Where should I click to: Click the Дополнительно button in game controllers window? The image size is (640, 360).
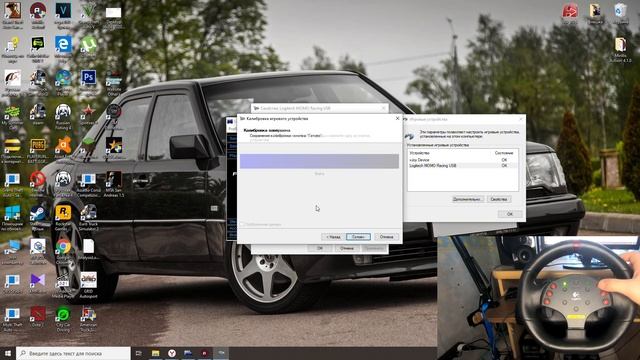(x=467, y=199)
